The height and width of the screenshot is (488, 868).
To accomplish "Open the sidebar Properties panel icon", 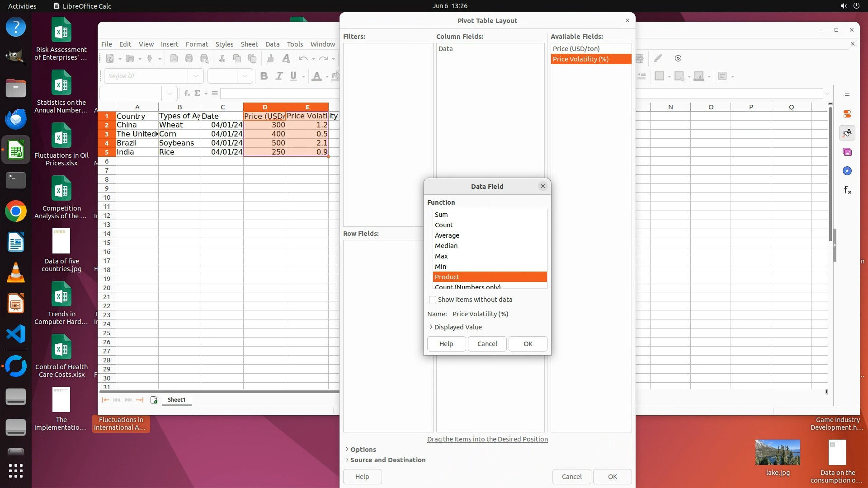I will click(x=847, y=114).
